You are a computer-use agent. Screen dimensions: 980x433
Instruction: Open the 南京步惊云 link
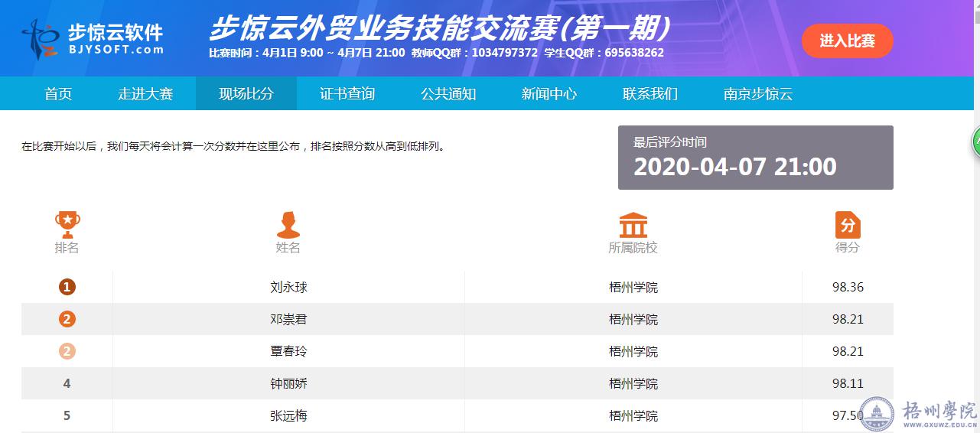point(758,94)
